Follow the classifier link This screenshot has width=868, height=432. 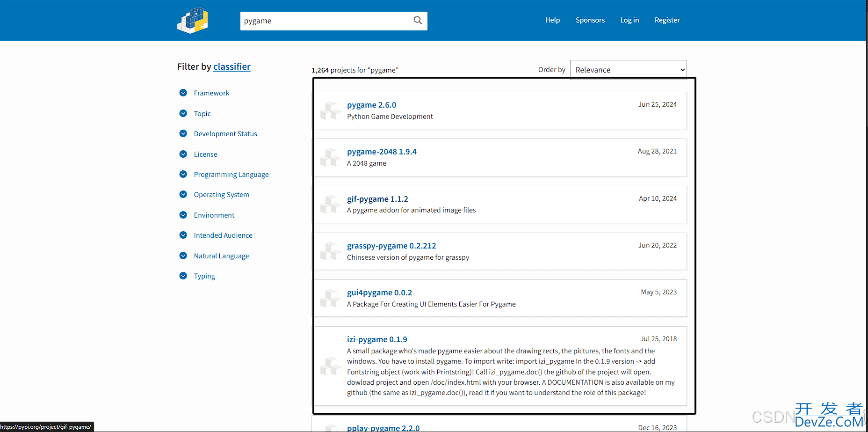(232, 66)
